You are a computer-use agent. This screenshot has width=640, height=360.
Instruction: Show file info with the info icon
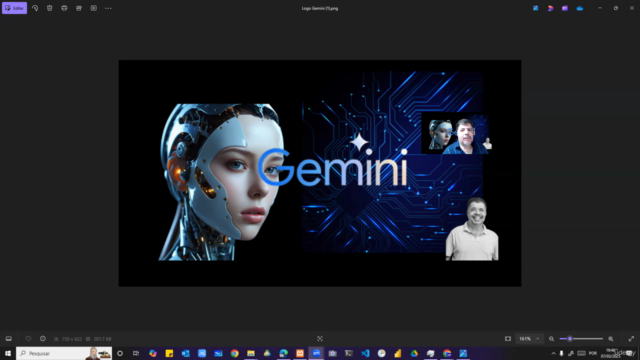[x=43, y=339]
